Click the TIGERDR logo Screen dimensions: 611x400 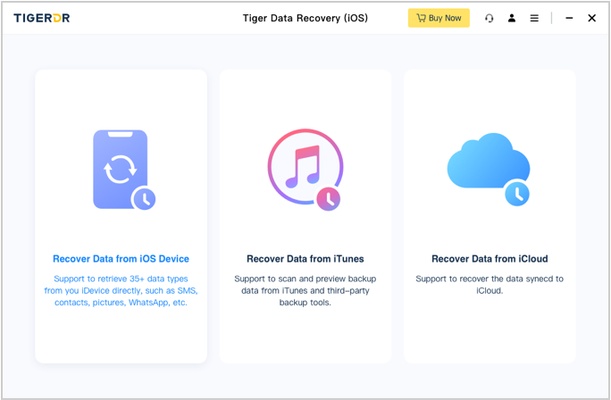pos(42,18)
